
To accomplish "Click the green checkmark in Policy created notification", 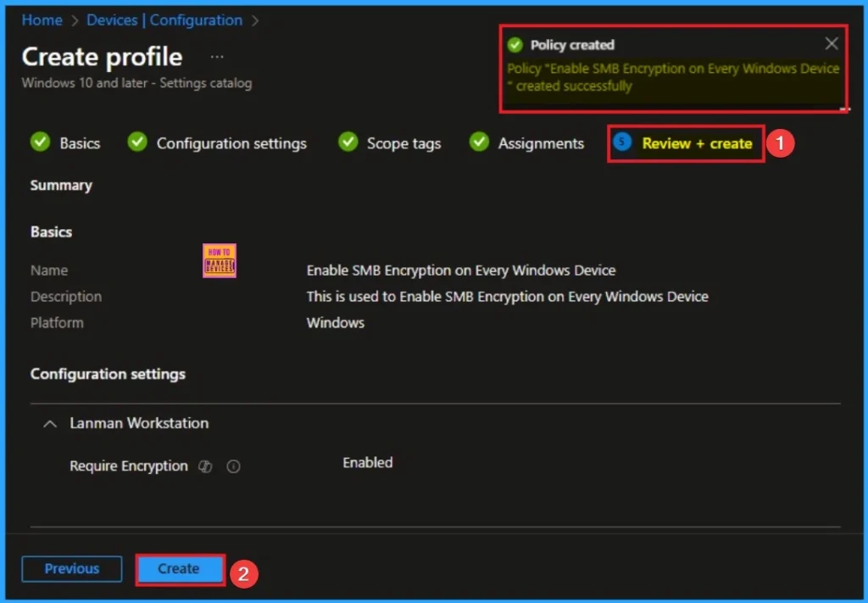I will (514, 45).
